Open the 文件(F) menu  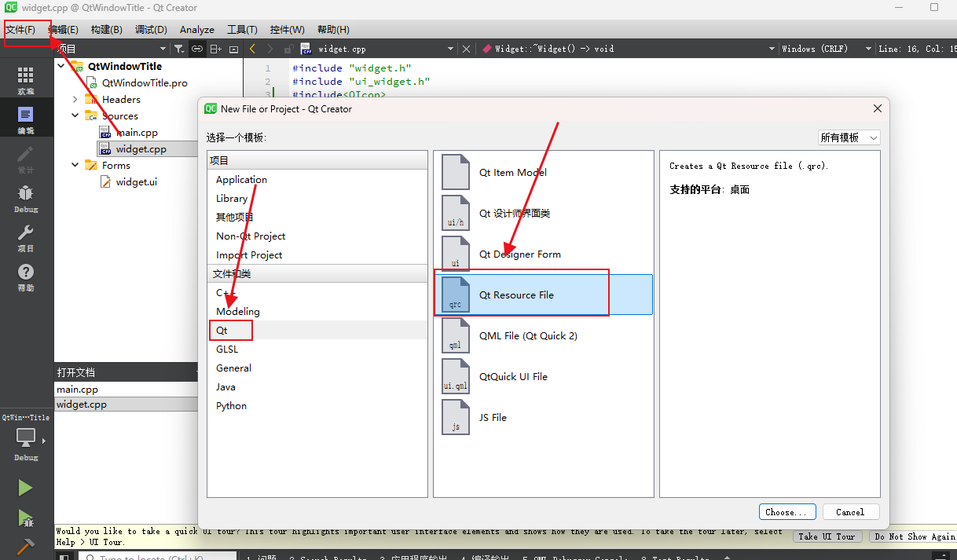coord(20,30)
